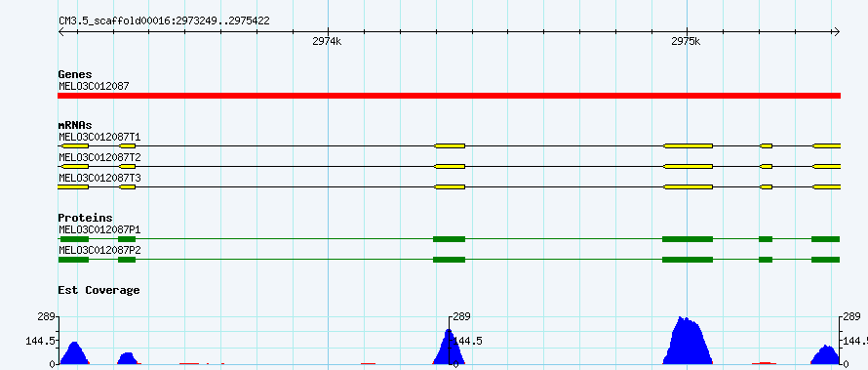Click the Genes track heading
This screenshot has width=868, height=370.
[75, 74]
